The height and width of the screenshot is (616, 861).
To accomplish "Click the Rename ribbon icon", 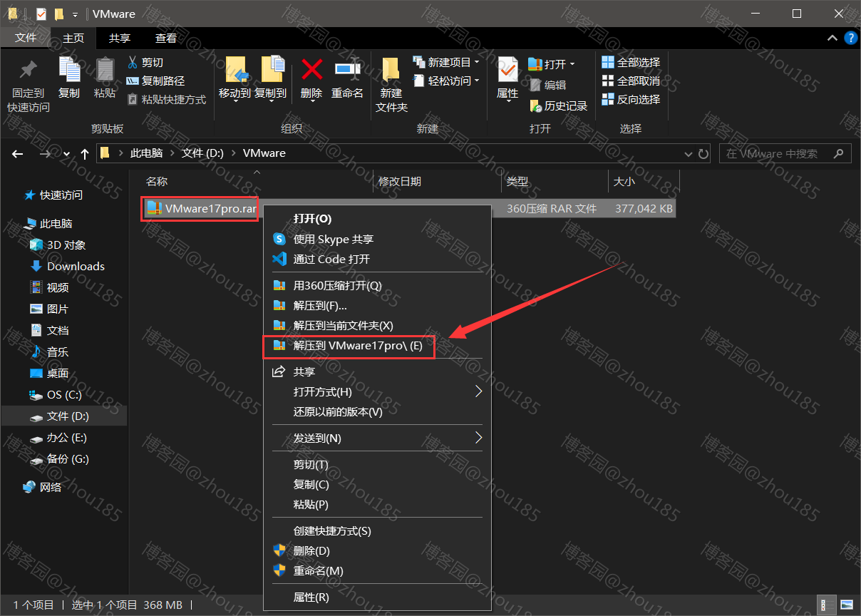I will (x=348, y=69).
